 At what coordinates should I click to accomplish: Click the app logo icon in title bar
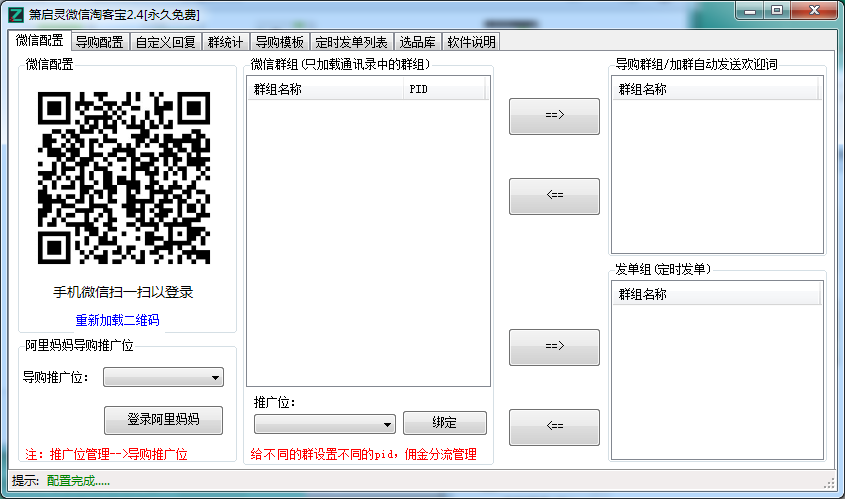pos(16,15)
